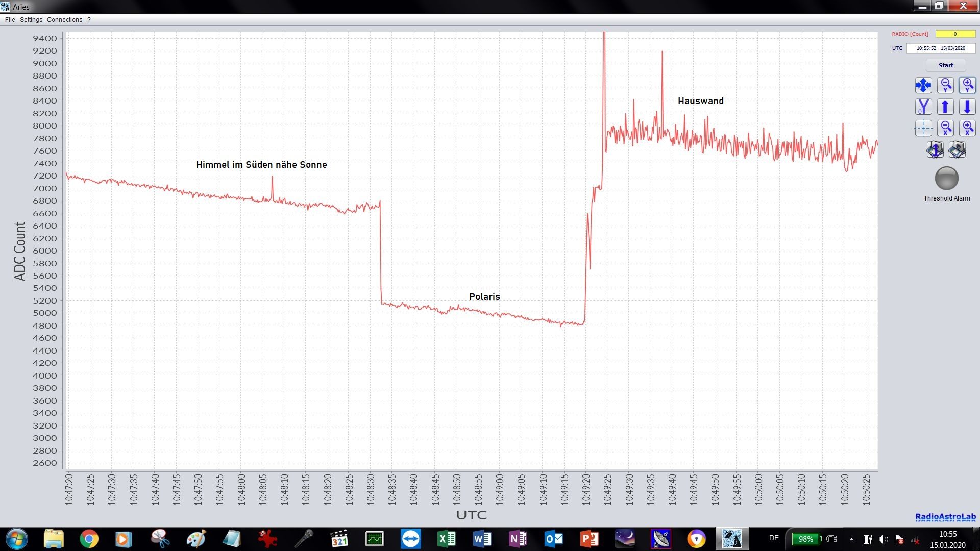Screen dimensions: 980x551
Task: Click the 98% battery indicator
Action: (x=806, y=539)
